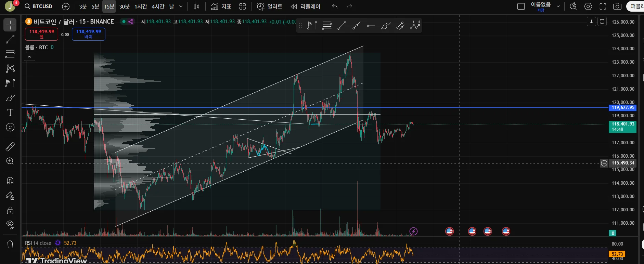Viewport: 644px width, 264px height.
Task: Toggle lock all drawing tools
Action: pyautogui.click(x=10, y=210)
